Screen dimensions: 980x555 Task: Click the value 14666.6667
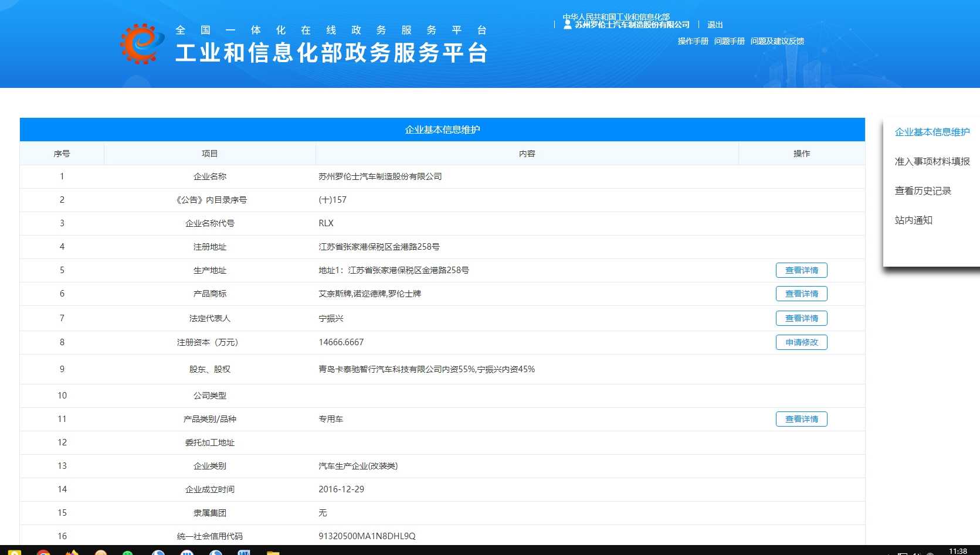[x=341, y=342]
